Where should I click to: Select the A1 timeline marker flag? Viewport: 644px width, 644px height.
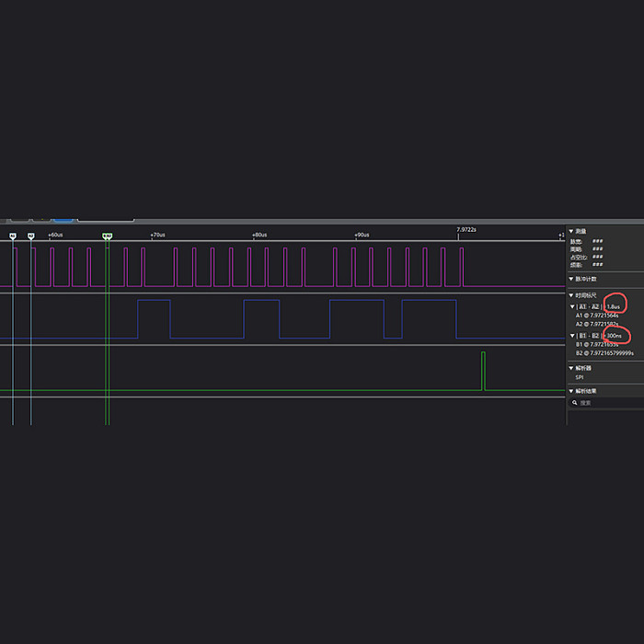[13, 236]
